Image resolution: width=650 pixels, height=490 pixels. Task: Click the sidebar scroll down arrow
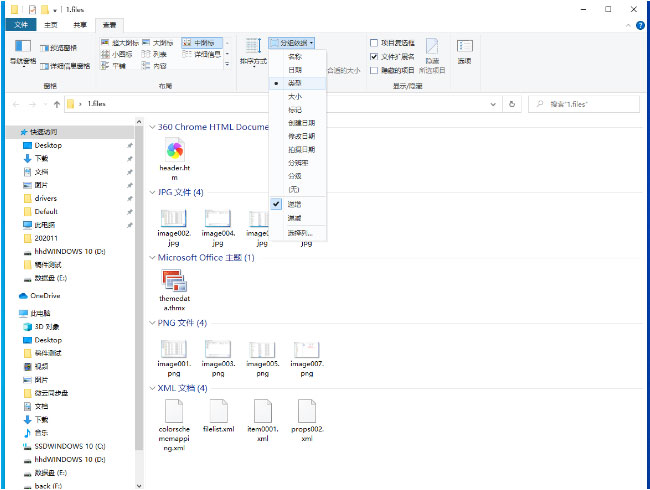(139, 485)
